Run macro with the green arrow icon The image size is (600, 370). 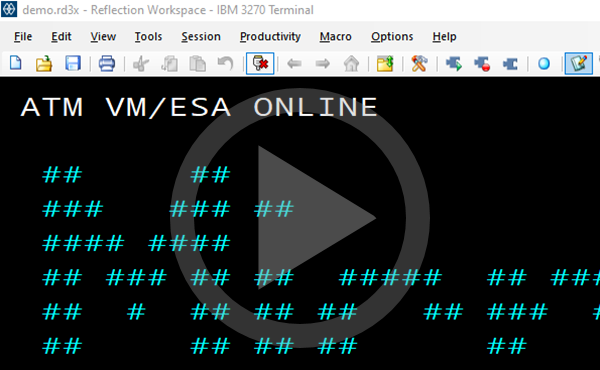point(454,64)
